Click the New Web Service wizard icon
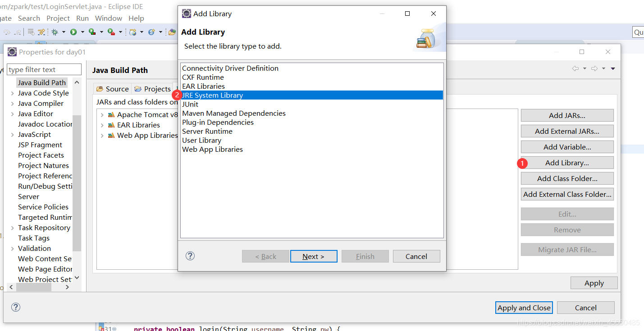 click(x=133, y=32)
